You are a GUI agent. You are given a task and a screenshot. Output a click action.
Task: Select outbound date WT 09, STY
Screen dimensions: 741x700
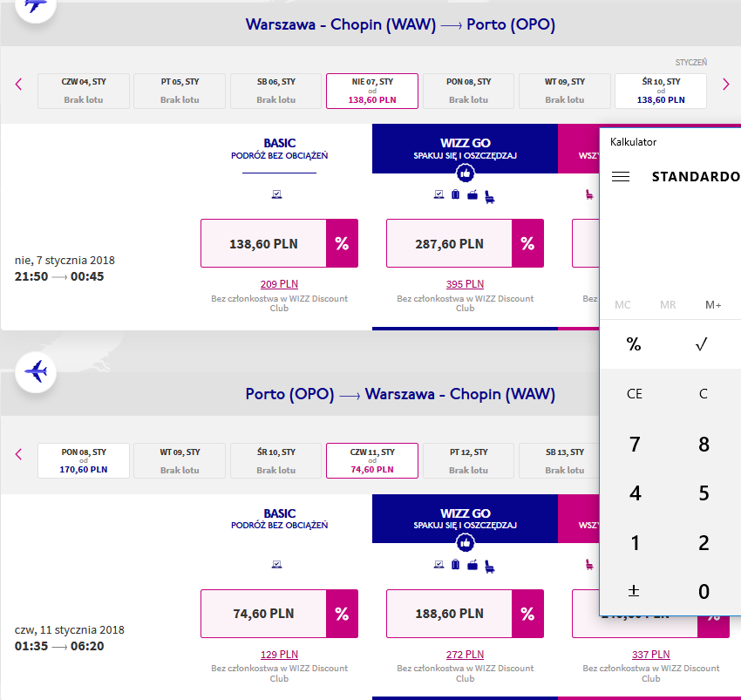(565, 91)
